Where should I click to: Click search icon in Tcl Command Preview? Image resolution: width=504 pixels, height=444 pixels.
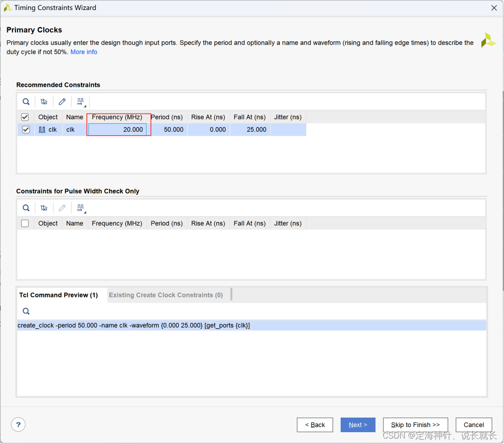coord(26,311)
